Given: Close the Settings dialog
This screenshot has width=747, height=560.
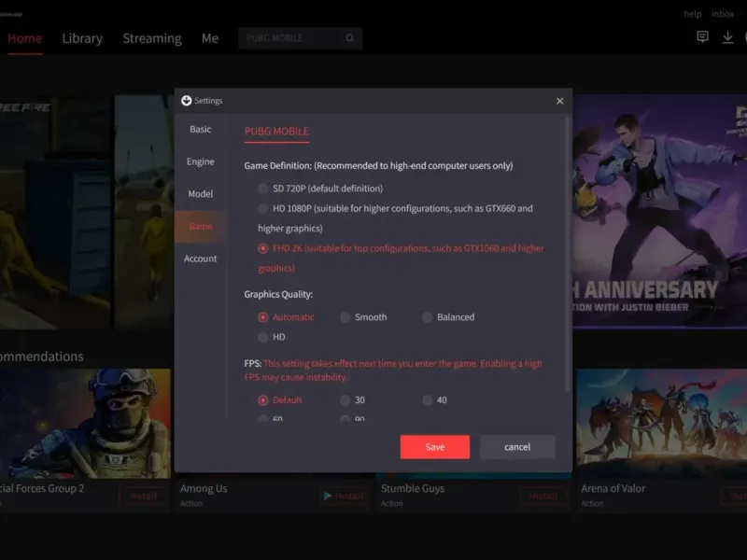Looking at the screenshot, I should 559,101.
